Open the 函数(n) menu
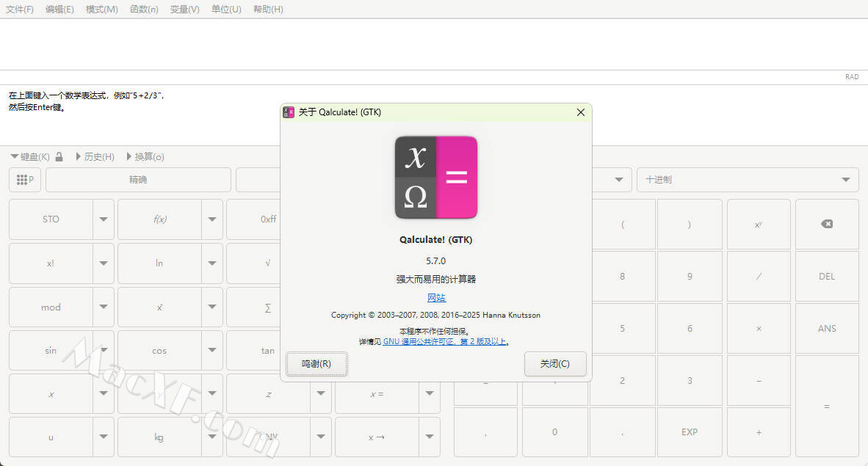 click(144, 10)
